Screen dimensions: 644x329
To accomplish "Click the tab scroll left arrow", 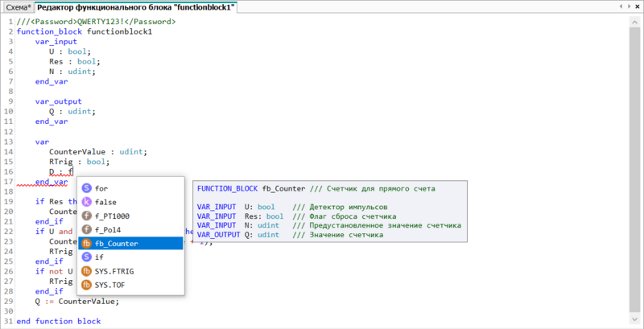I will tap(621, 6).
